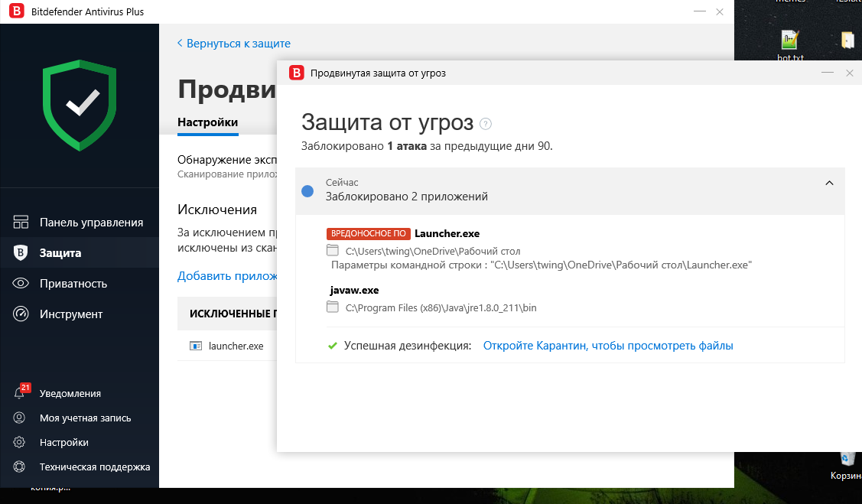Switch to the Настройки tab
Screen dimensions: 862x504
[208, 122]
